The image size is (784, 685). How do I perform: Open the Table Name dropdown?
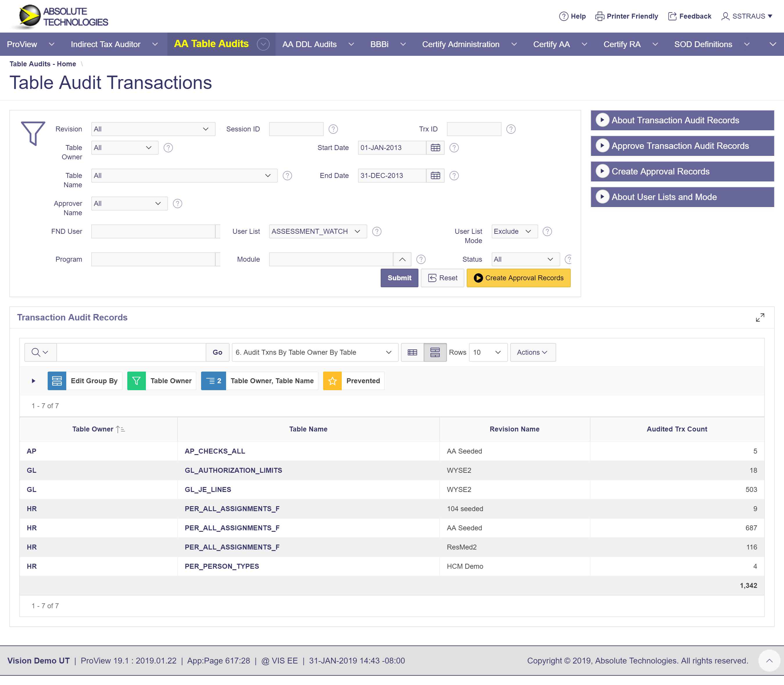[184, 175]
